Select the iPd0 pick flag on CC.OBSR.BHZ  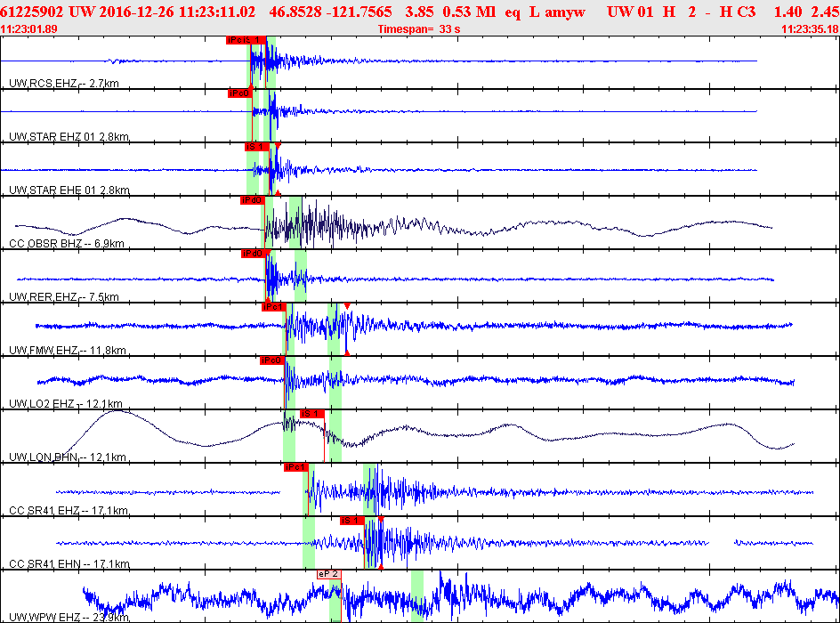(253, 200)
